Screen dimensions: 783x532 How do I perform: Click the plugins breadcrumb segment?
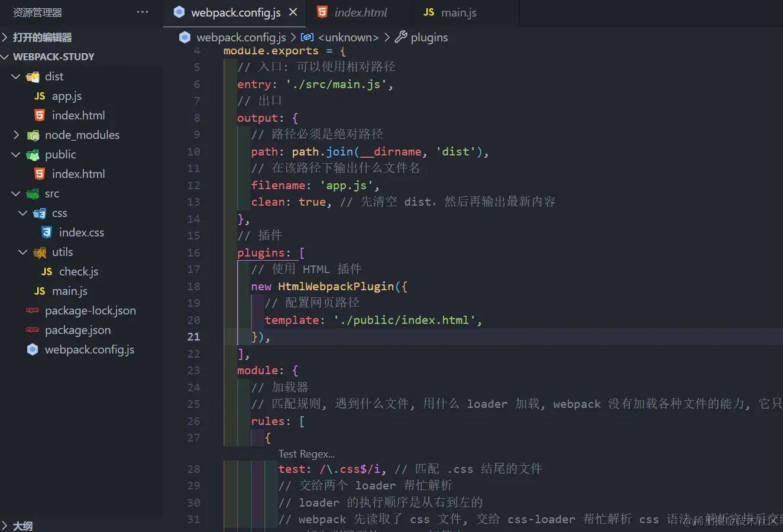pyautogui.click(x=429, y=37)
